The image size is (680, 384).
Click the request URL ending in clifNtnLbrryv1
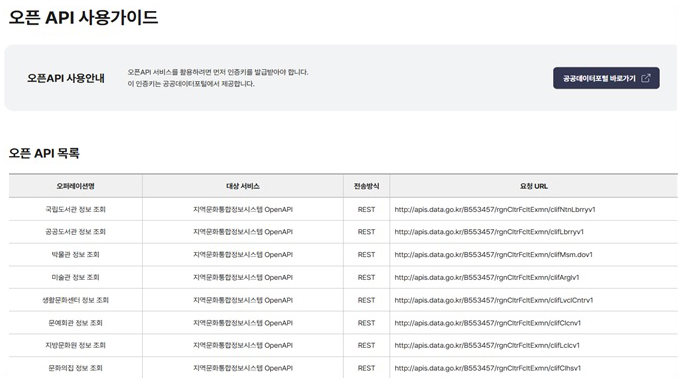[x=495, y=209]
